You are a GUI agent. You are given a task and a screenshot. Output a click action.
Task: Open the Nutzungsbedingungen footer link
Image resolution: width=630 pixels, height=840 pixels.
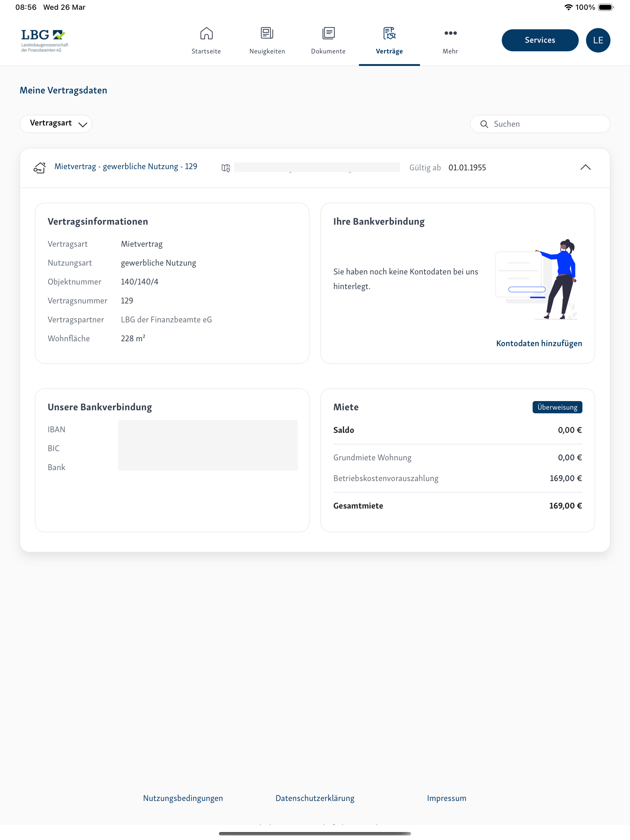coord(183,798)
